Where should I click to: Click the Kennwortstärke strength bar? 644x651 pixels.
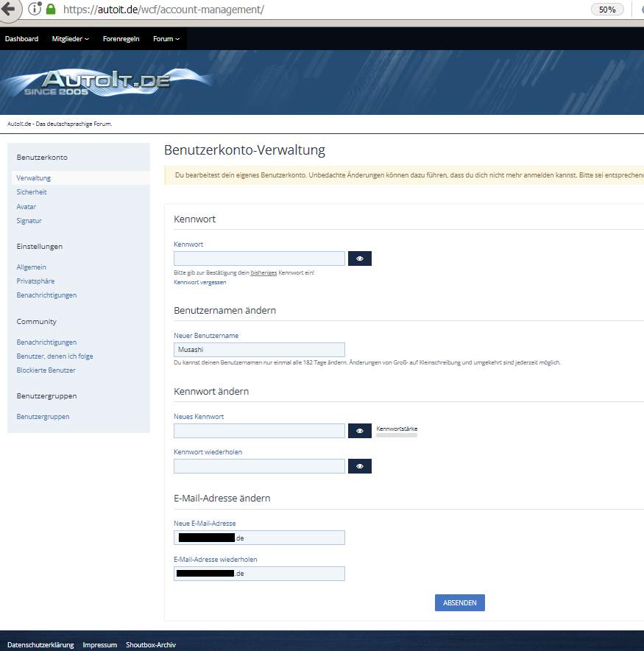(x=396, y=435)
